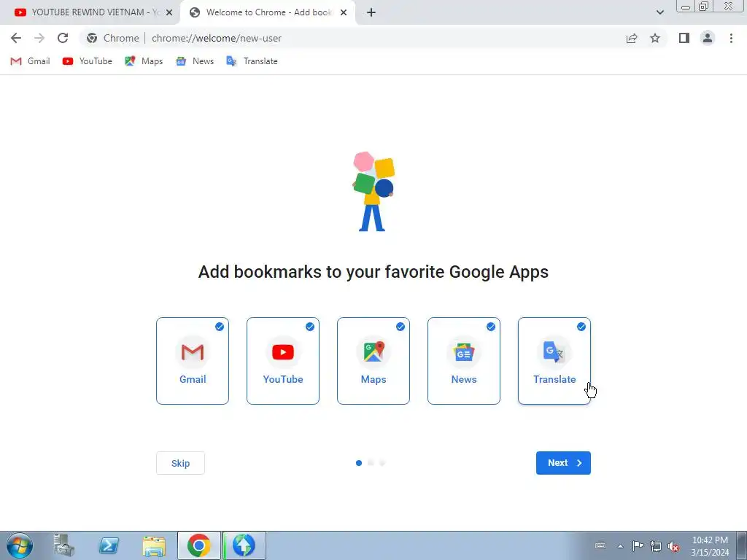The image size is (747, 560).
Task: Click the News card icon
Action: tap(464, 352)
